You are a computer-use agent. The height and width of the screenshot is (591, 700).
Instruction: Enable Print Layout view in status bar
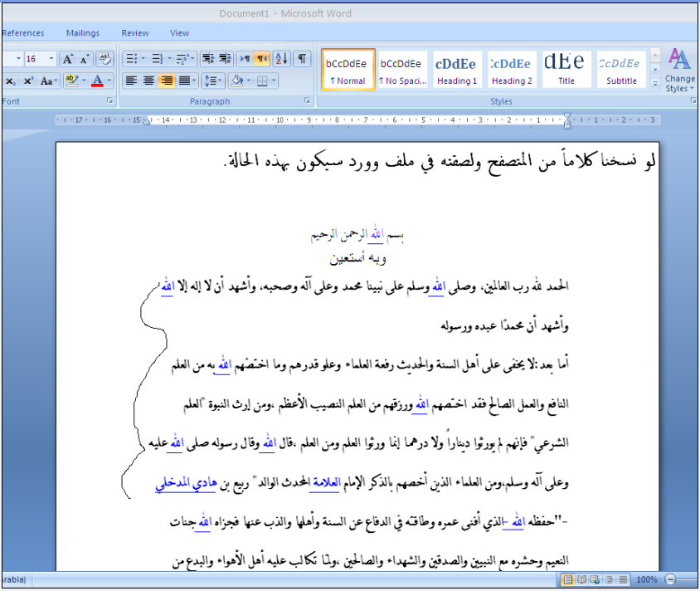[568, 579]
